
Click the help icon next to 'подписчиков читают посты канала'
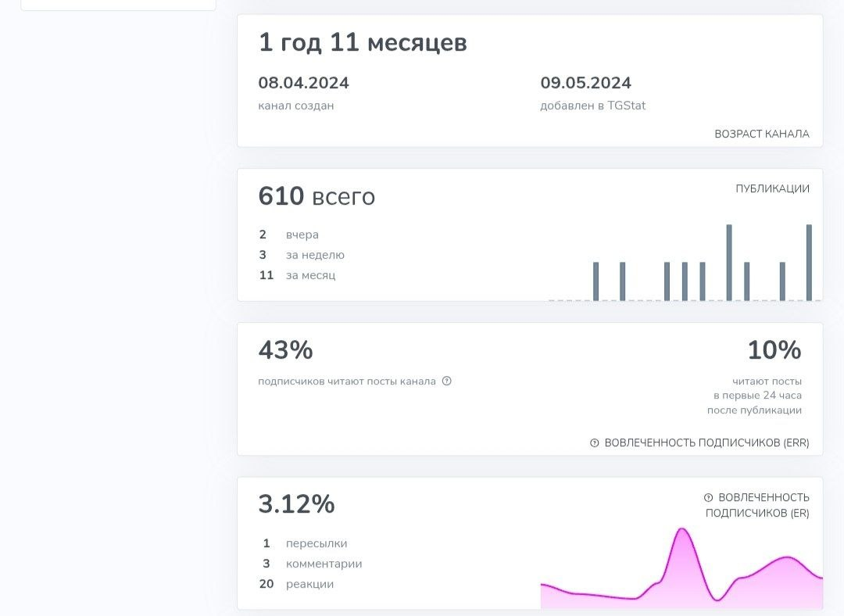[445, 381]
